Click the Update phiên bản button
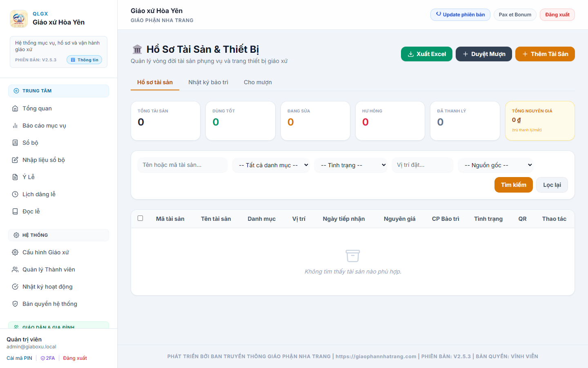Screen dimensions: 588x368 460,15
